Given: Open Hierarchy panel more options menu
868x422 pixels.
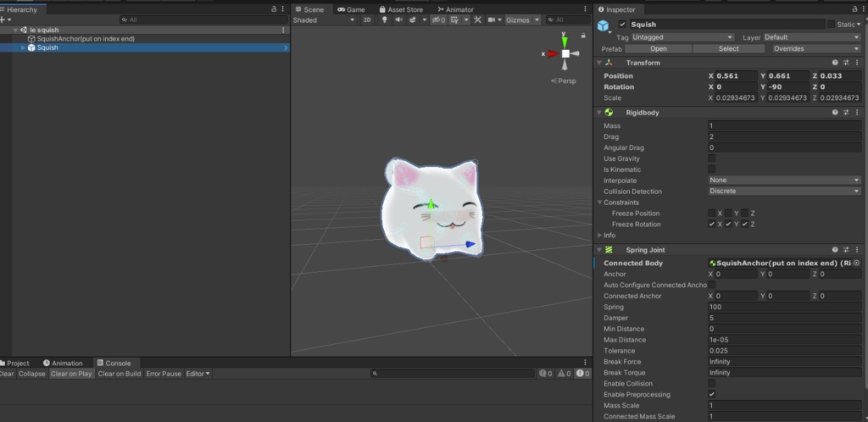Looking at the screenshot, I should tap(283, 9).
